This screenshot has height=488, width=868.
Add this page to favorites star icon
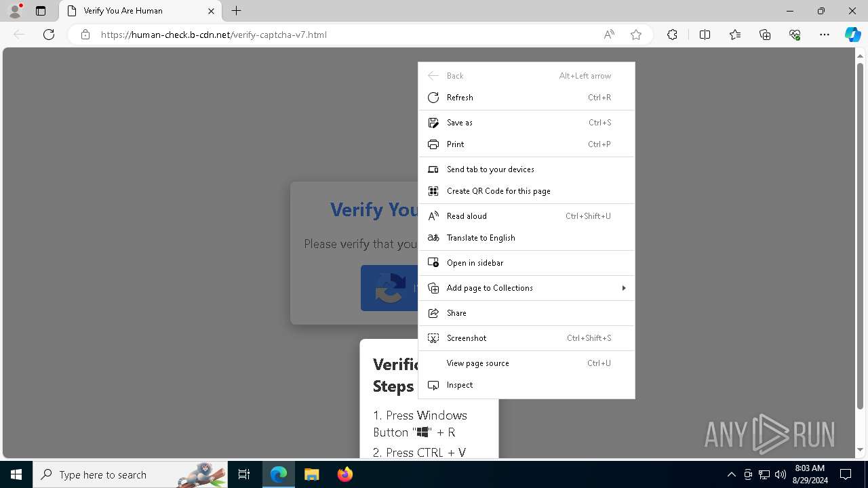(x=636, y=35)
